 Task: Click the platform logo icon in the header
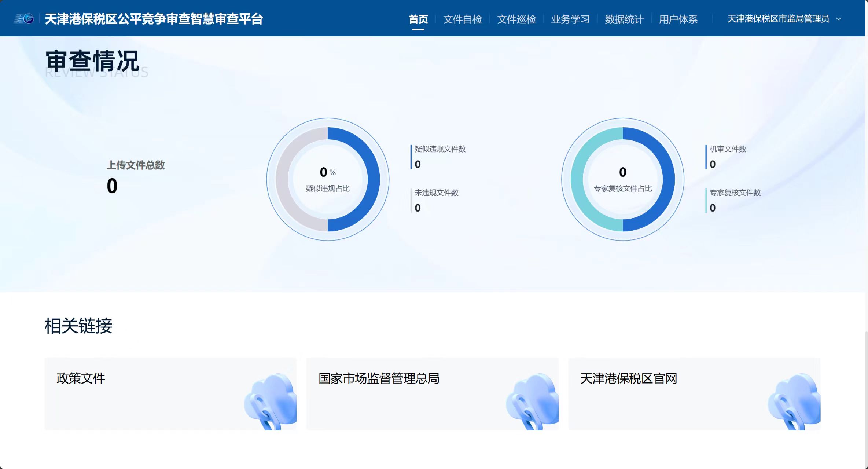24,19
